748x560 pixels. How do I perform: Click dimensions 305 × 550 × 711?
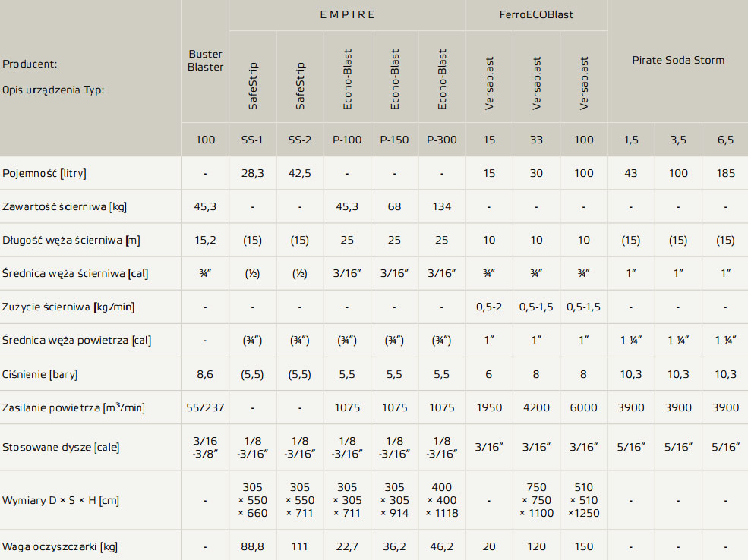pos(300,500)
